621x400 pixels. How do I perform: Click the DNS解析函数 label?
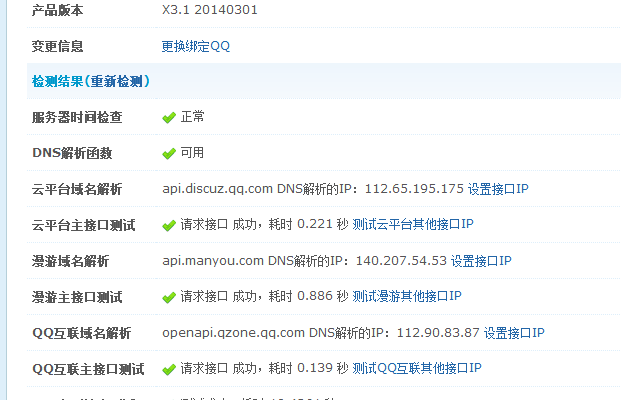(72, 153)
